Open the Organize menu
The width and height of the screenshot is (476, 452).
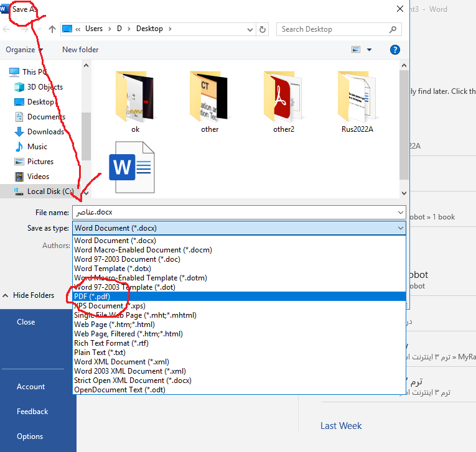[x=24, y=50]
